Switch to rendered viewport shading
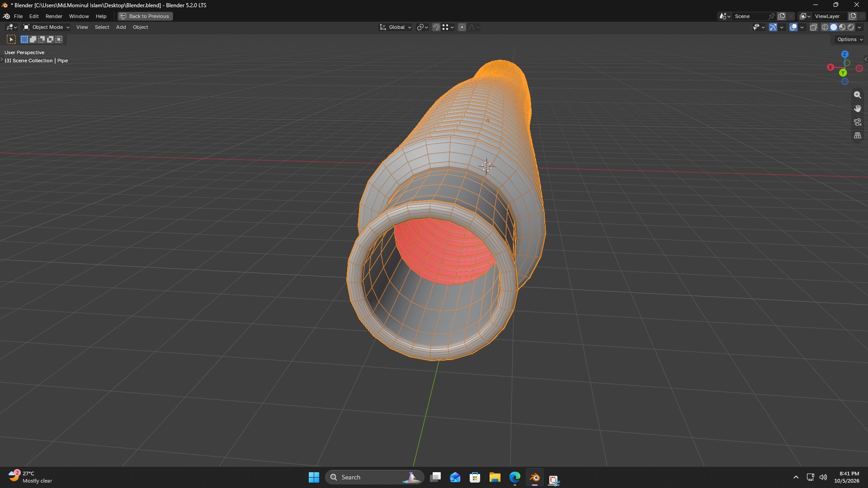Image resolution: width=868 pixels, height=488 pixels. [x=851, y=27]
